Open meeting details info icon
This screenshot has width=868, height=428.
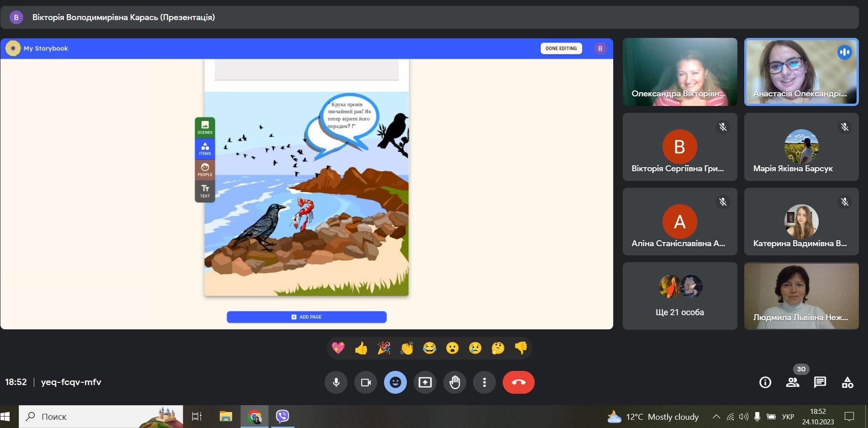tap(765, 382)
